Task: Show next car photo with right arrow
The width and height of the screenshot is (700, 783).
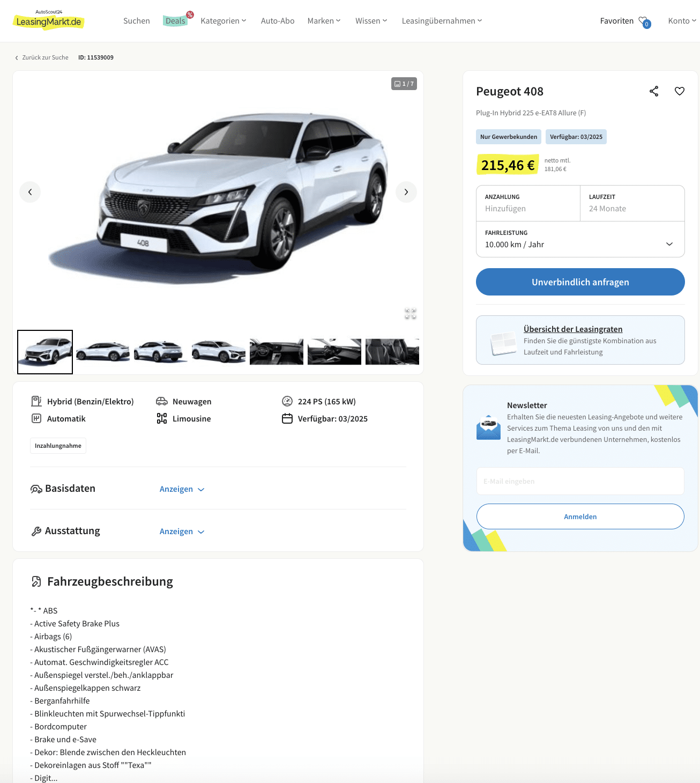Action: pyautogui.click(x=406, y=192)
